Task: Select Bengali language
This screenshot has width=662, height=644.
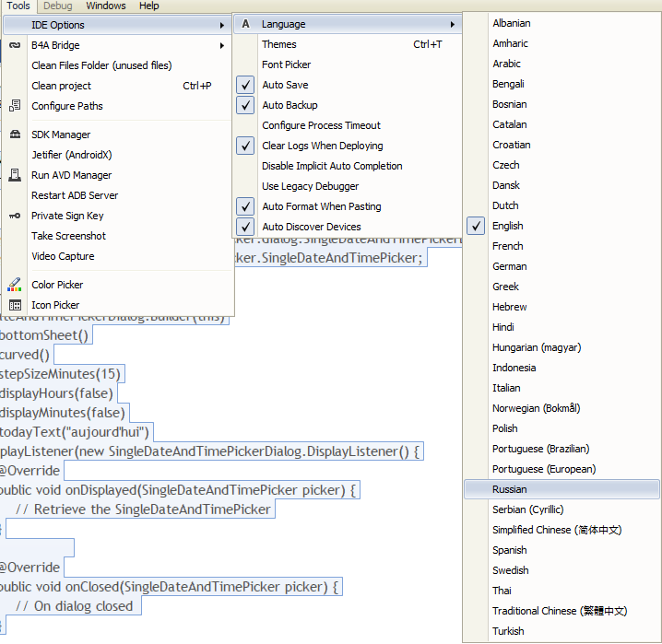Action: tap(508, 84)
